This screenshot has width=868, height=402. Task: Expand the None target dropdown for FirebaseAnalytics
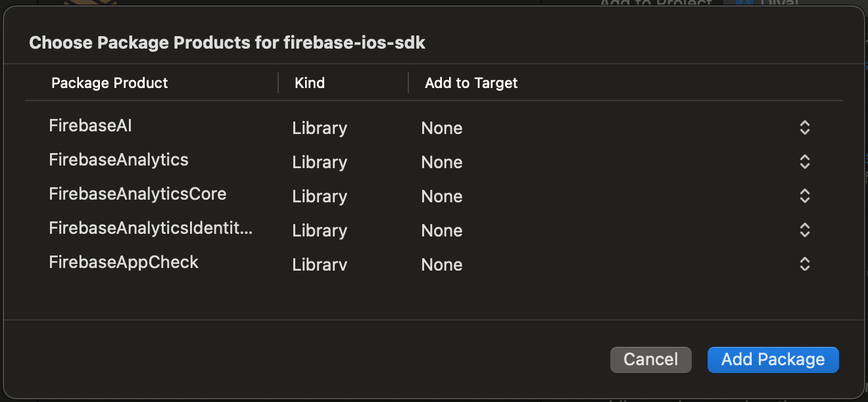(442, 162)
